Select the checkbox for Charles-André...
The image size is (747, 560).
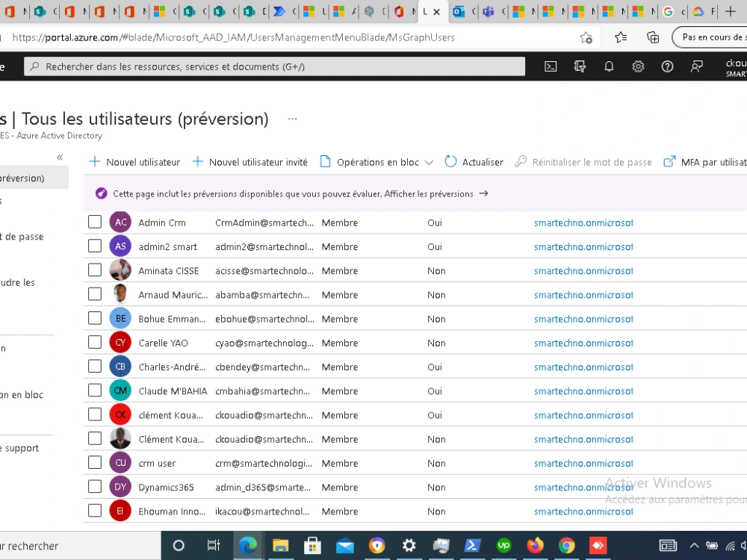95,366
